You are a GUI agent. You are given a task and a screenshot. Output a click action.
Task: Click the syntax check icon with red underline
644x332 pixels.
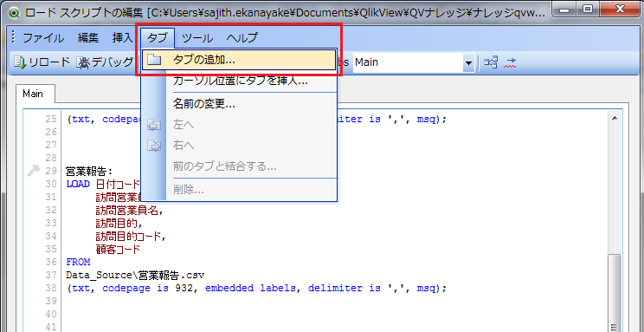click(x=509, y=62)
